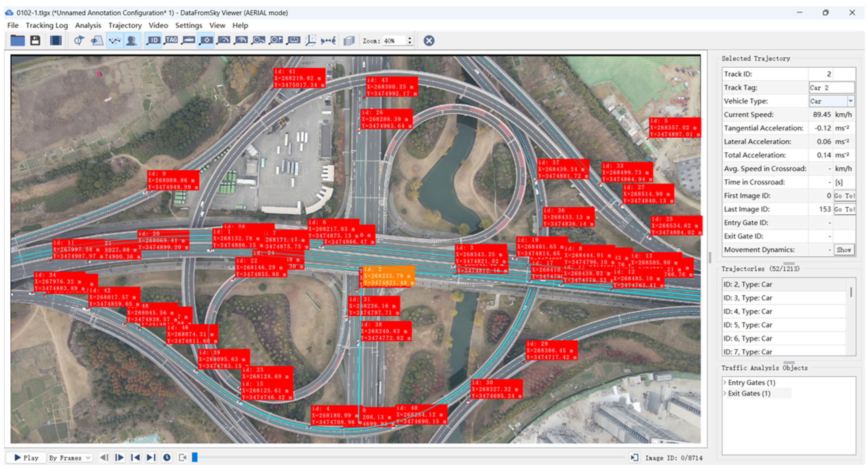Click the 3D axes coordinate icon
Image resolution: width=868 pixels, height=470 pixels.
pos(310,41)
